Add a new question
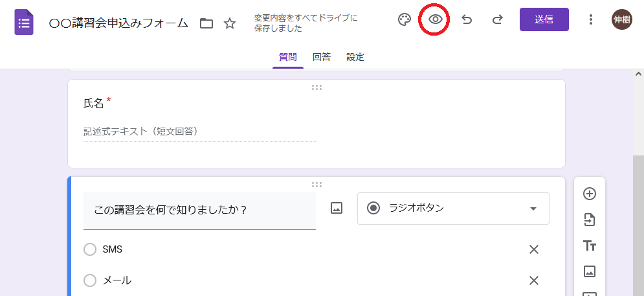The image size is (644, 296). coord(590,194)
